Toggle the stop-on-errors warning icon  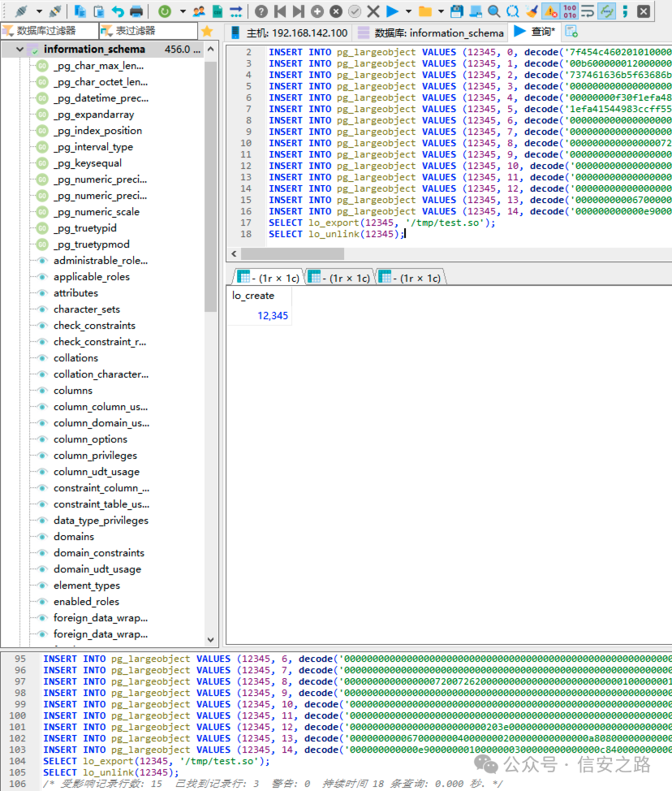[550, 11]
